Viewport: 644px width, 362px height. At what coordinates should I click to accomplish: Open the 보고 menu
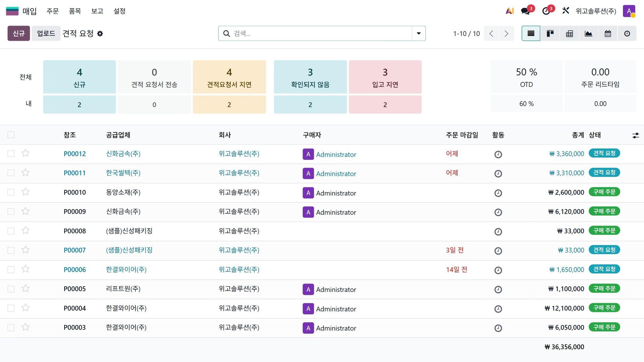tap(97, 11)
